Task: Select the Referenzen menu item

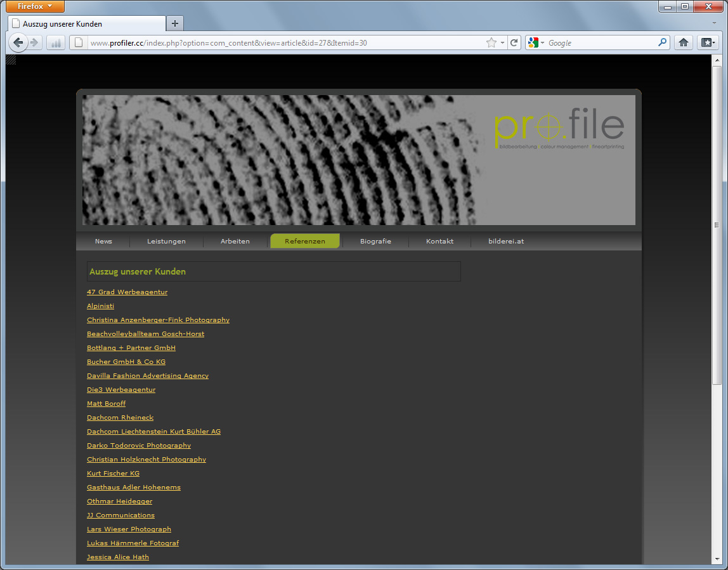Action: click(x=305, y=242)
